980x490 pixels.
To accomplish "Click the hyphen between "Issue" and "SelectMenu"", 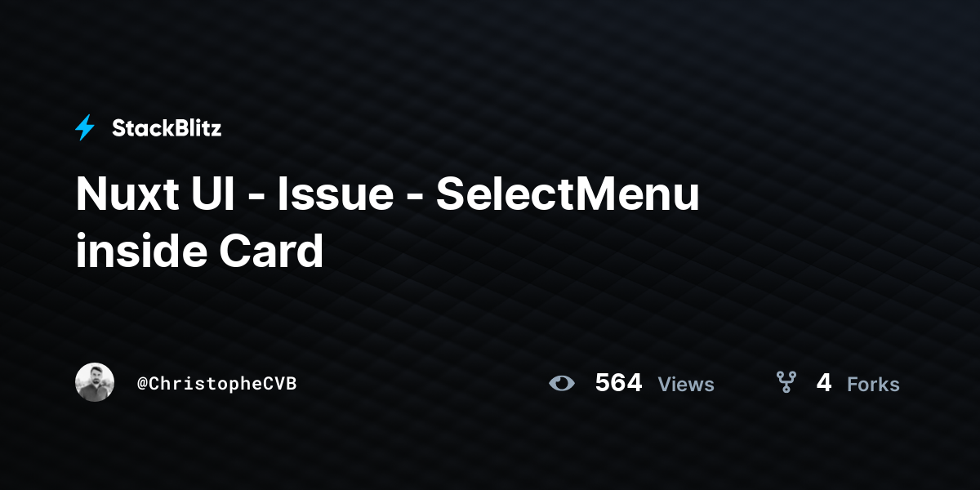I will (414, 198).
